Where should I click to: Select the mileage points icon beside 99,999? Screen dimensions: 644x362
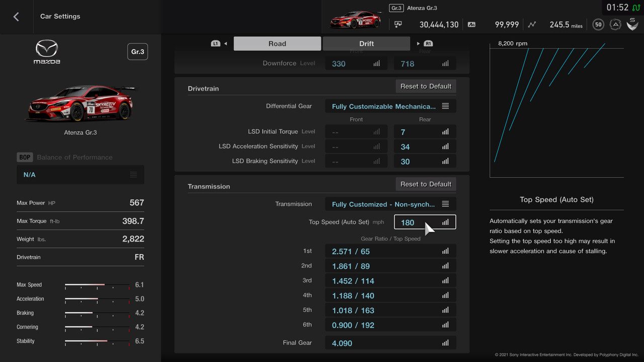pyautogui.click(x=471, y=24)
